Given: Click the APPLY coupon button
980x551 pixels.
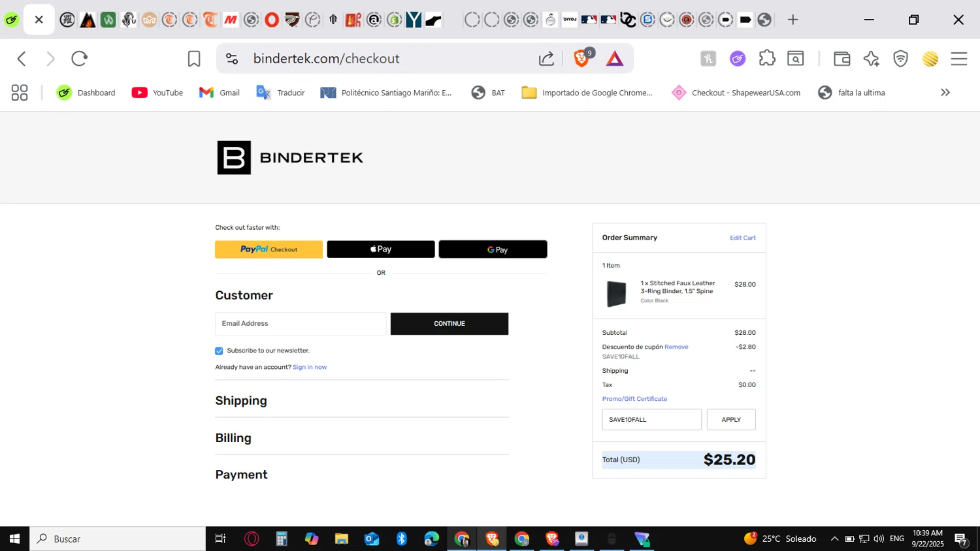Looking at the screenshot, I should point(731,420).
